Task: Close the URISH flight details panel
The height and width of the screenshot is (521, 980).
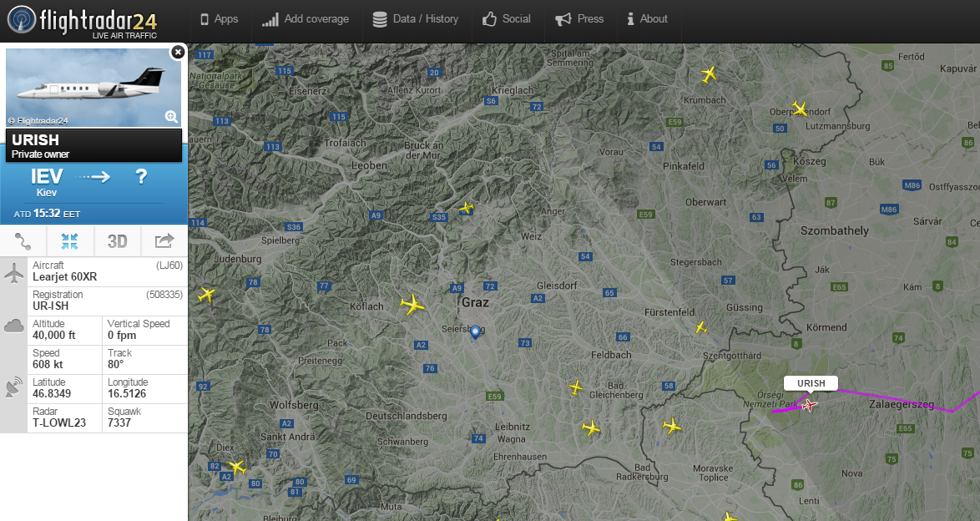Action: [177, 52]
